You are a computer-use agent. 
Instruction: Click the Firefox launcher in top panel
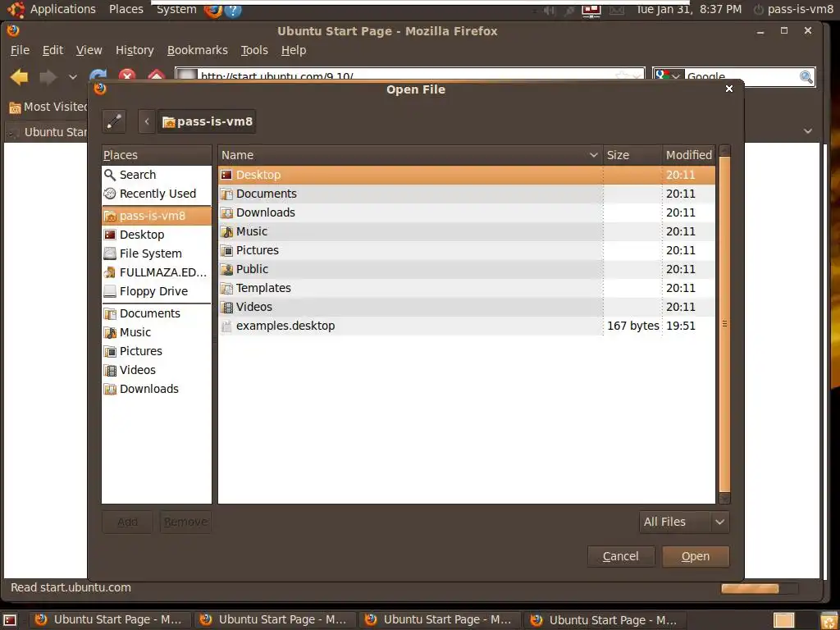click(x=213, y=10)
